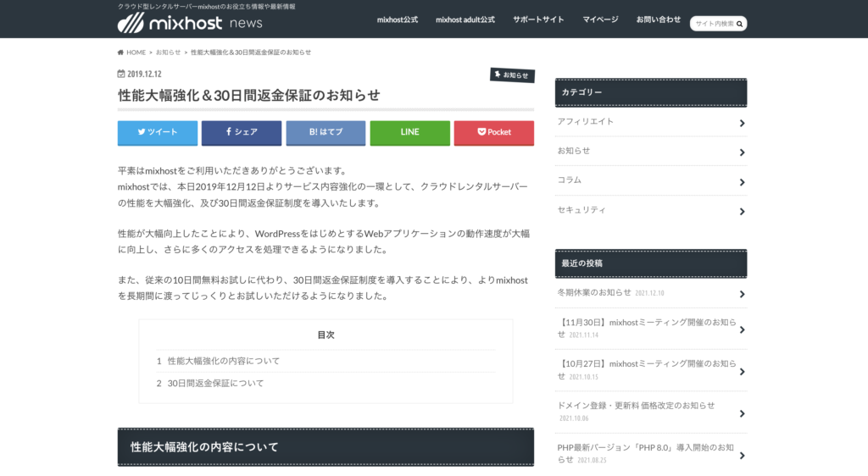Viewport: 868px width, 476px height.
Task: Click the 最近の投稿 sidebar heading
Action: [x=651, y=263]
